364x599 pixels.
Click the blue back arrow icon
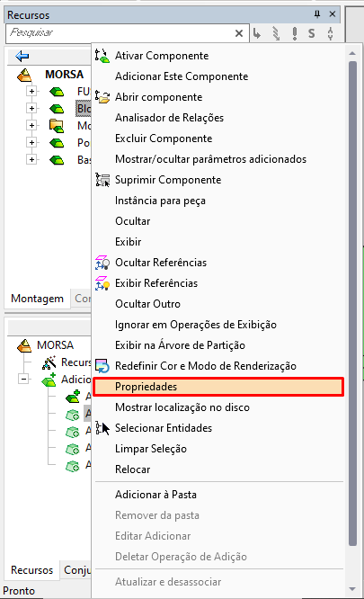(x=22, y=56)
